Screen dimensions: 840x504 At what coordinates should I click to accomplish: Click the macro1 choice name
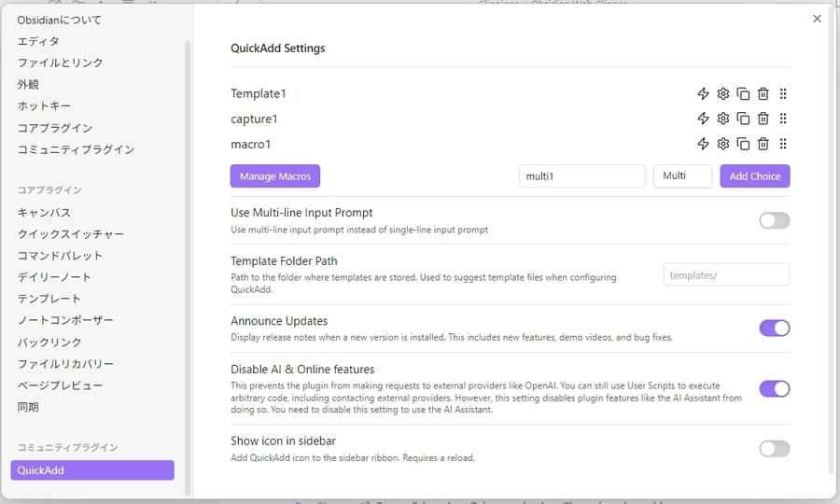(x=251, y=144)
